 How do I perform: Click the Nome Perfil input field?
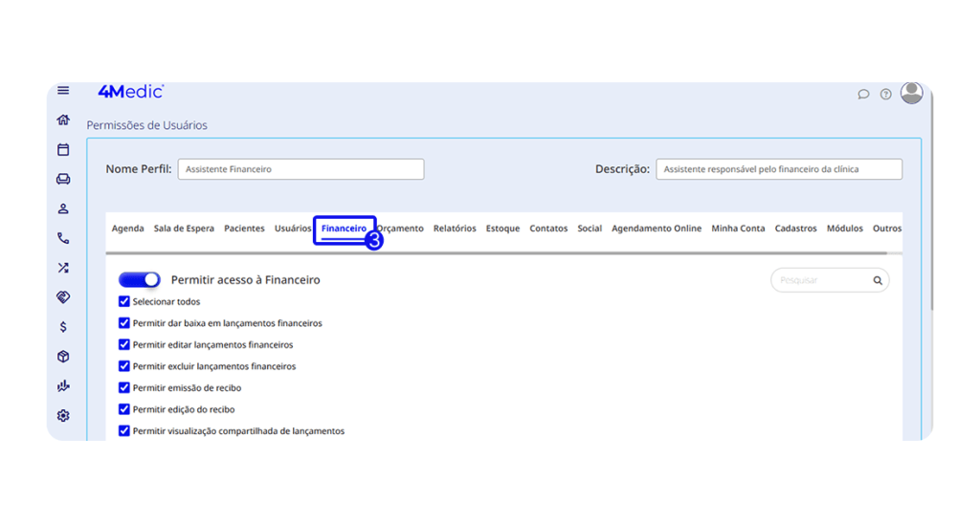[301, 169]
